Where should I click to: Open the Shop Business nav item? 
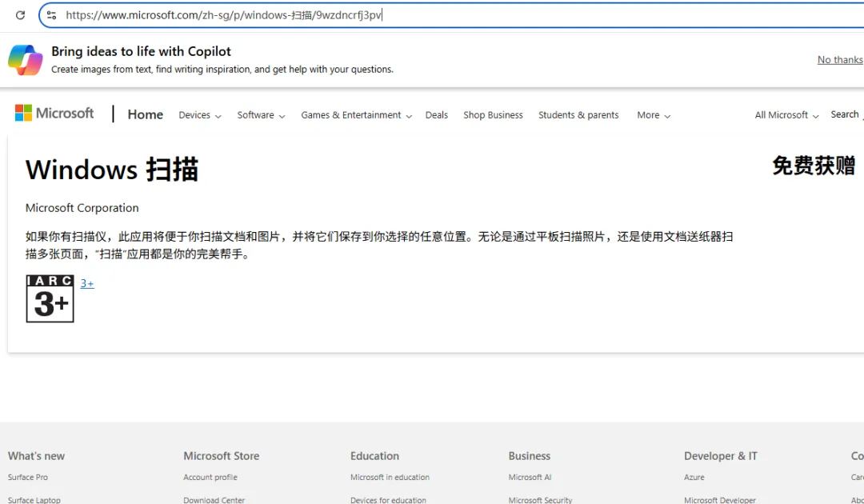coord(493,115)
